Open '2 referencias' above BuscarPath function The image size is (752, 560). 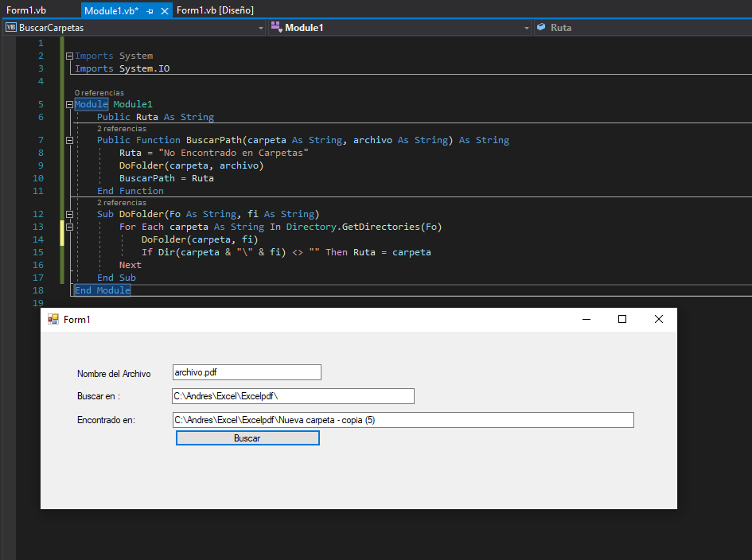coord(121,129)
